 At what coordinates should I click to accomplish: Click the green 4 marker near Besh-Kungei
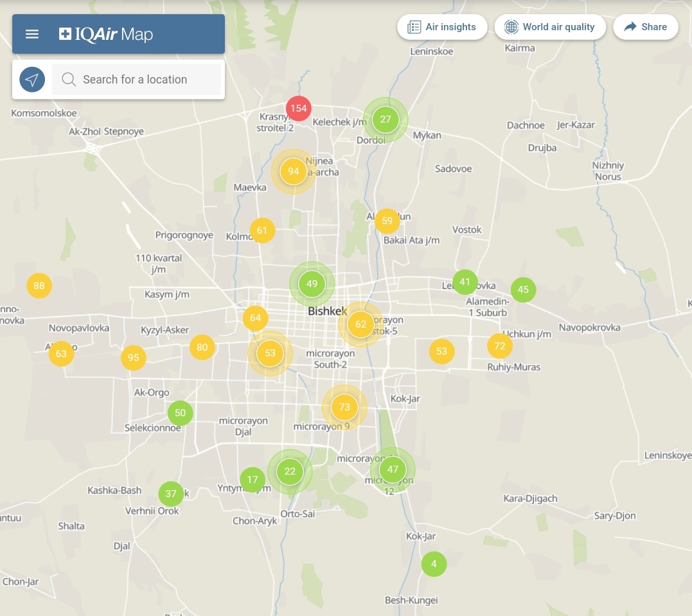pyautogui.click(x=434, y=564)
